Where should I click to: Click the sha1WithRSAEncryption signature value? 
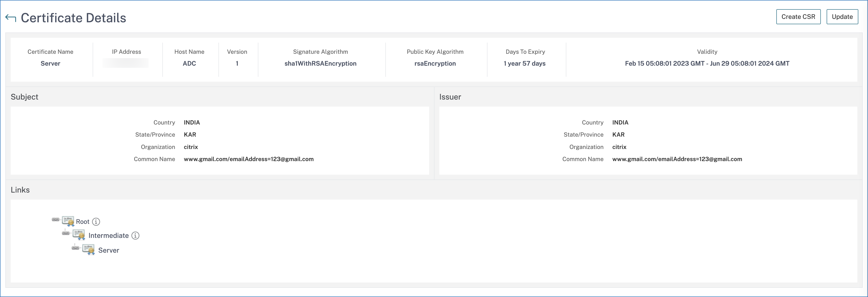coord(321,63)
